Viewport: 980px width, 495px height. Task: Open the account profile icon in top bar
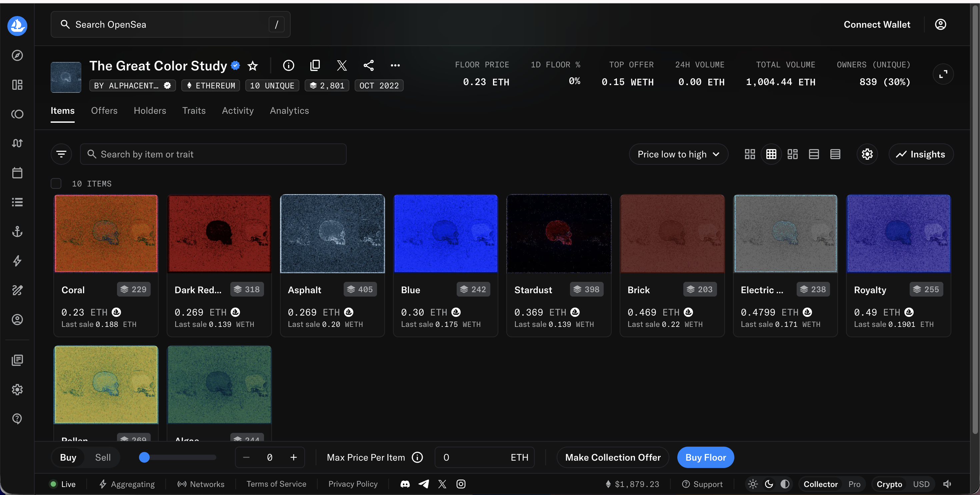coord(940,24)
